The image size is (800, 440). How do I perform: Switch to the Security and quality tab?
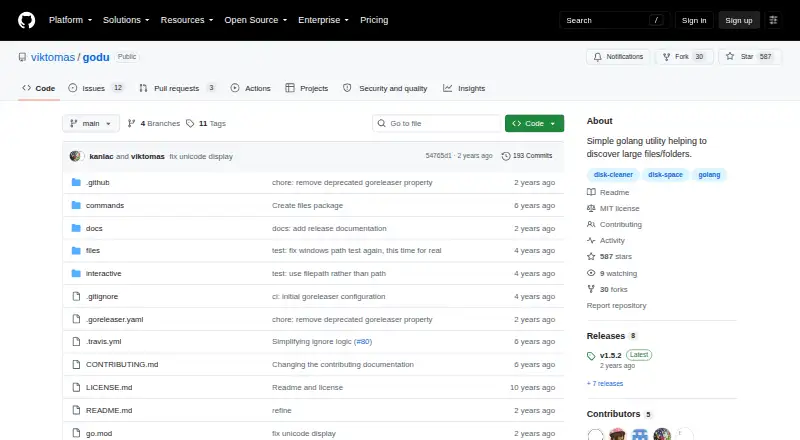[x=385, y=88]
